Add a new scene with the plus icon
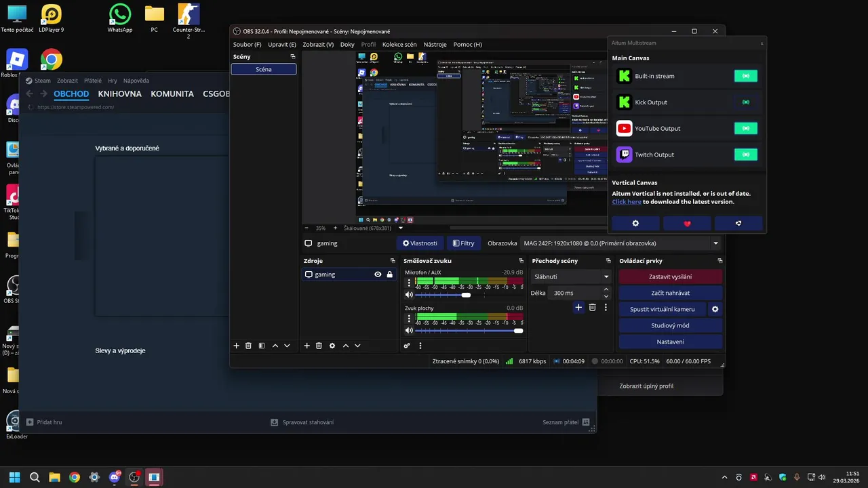Screen dimensions: 868x488 point(237,346)
